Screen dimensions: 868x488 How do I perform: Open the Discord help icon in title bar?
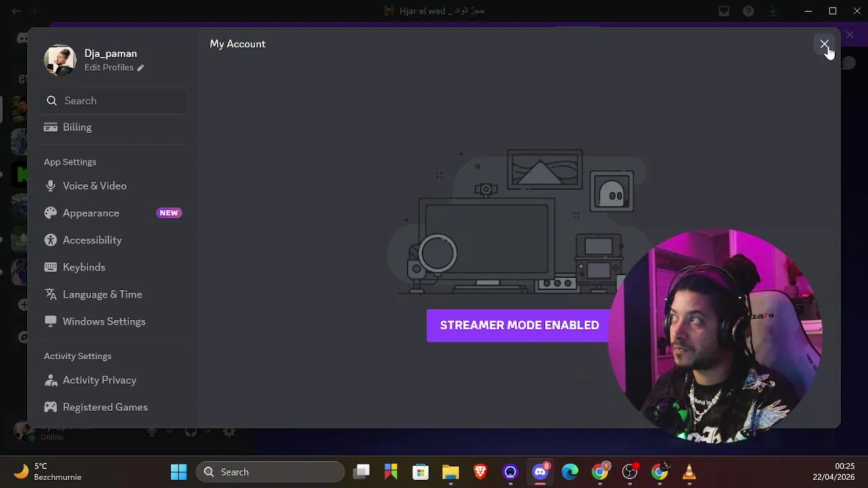coord(748,11)
